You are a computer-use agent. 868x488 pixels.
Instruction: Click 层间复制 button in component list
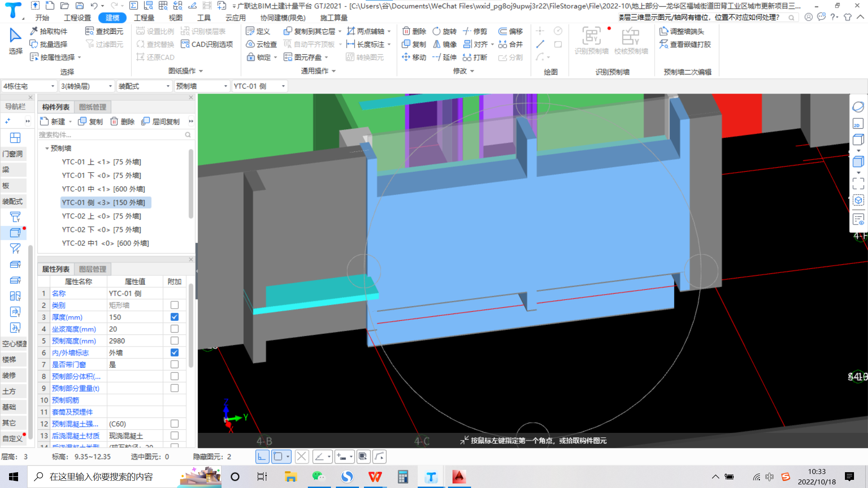pyautogui.click(x=160, y=122)
